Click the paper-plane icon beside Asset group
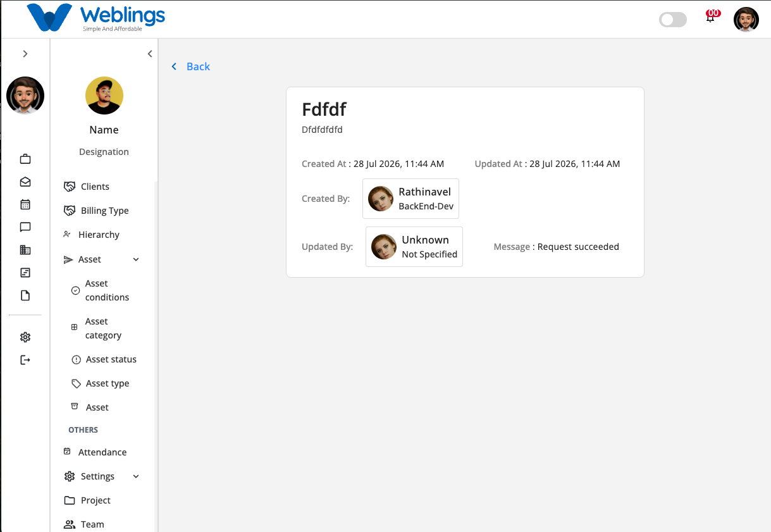771x532 pixels. [x=68, y=259]
